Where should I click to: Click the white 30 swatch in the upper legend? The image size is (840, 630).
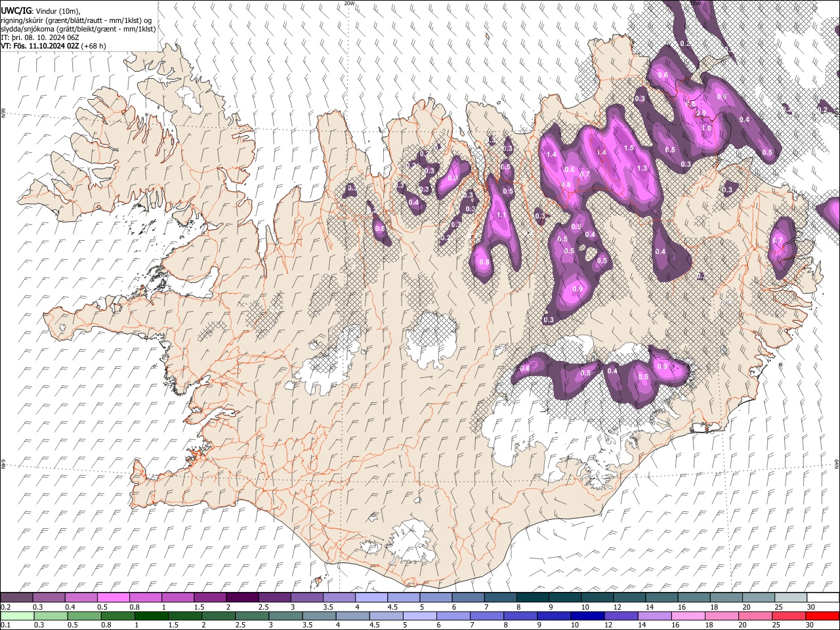point(822,597)
